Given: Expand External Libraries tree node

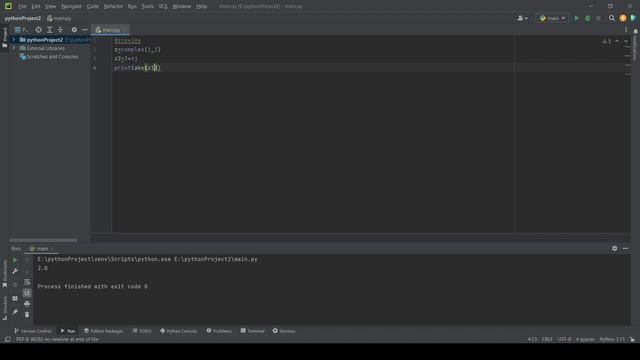Looking at the screenshot, I should point(13,48).
